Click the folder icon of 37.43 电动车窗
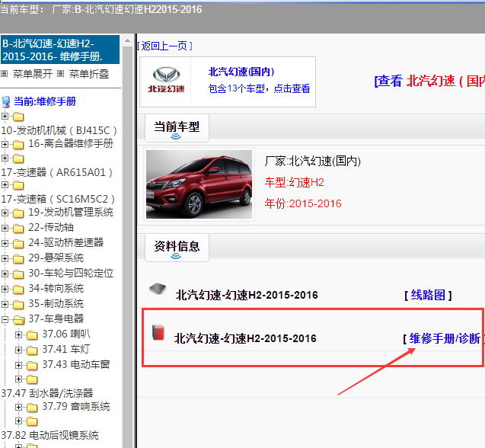Viewport: 485px width, 448px height. tap(32, 365)
